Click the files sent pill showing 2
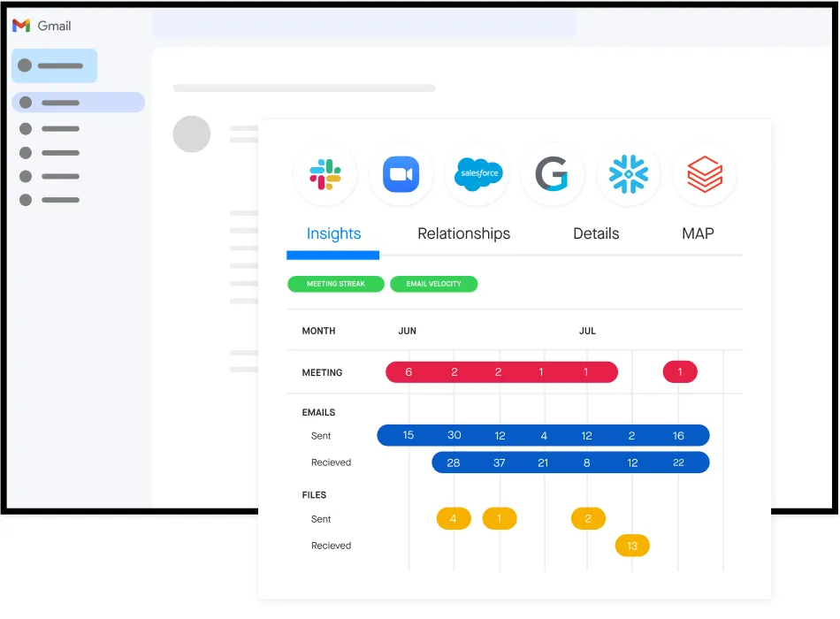Viewport: 840px width, 619px height. pyautogui.click(x=588, y=518)
